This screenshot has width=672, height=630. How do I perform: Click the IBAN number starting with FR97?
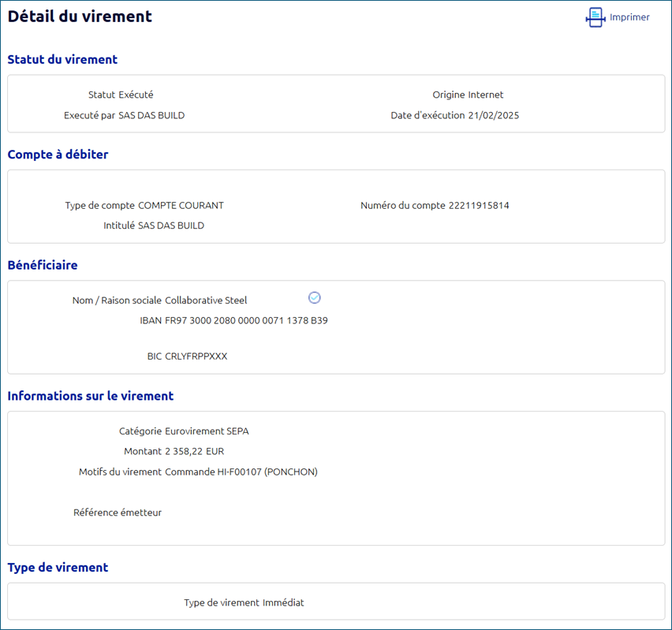[x=246, y=321]
